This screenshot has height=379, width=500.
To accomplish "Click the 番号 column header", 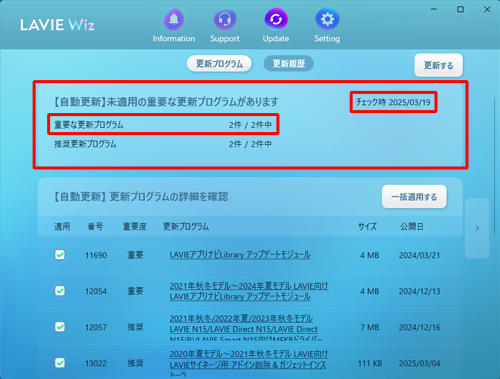I will coord(95,227).
